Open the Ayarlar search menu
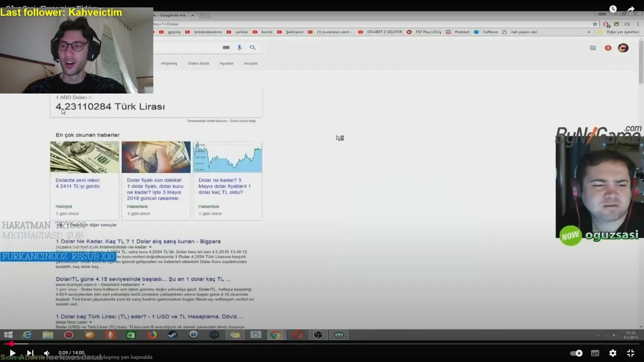The width and height of the screenshot is (644, 362). click(x=226, y=63)
